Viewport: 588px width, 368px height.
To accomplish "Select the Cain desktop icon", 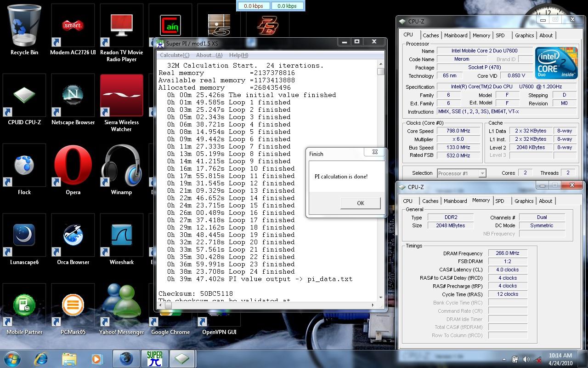I will tap(170, 25).
